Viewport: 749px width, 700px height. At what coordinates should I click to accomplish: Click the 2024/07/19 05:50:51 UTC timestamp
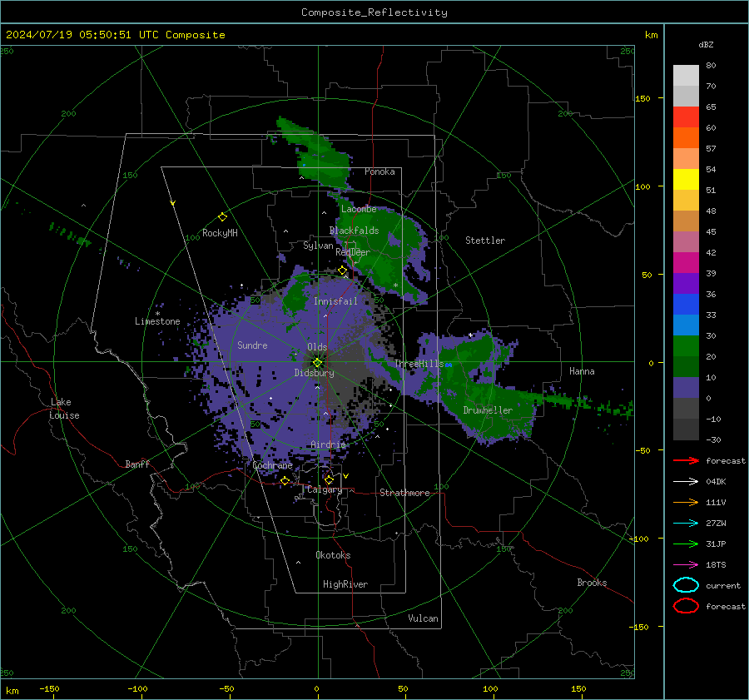coord(115,35)
